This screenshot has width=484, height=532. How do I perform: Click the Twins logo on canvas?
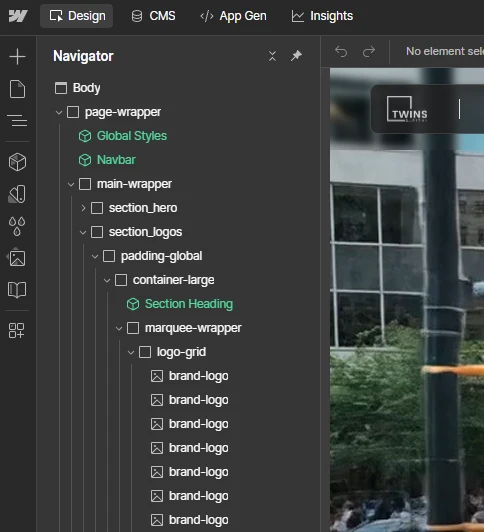point(407,109)
